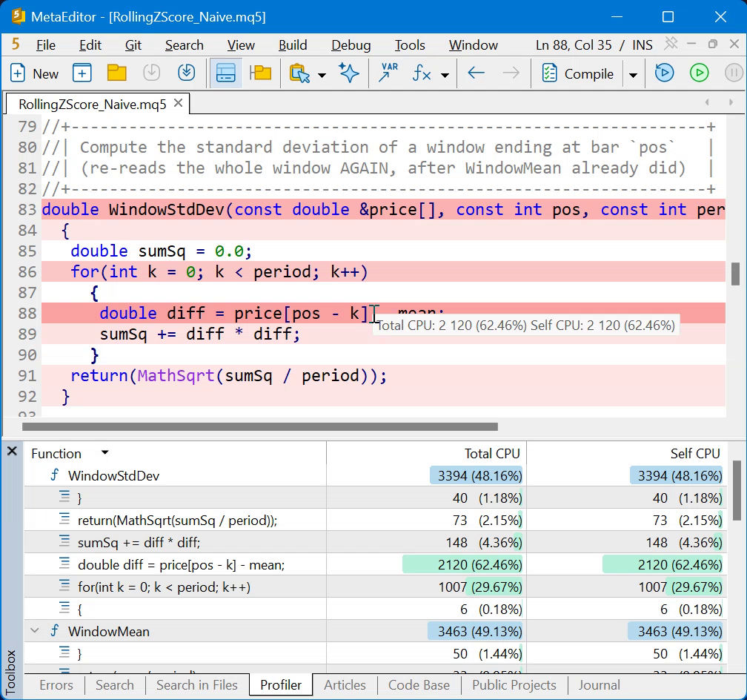Switch to the Public Projects tab
This screenshot has height=700, width=747.
coord(514,684)
